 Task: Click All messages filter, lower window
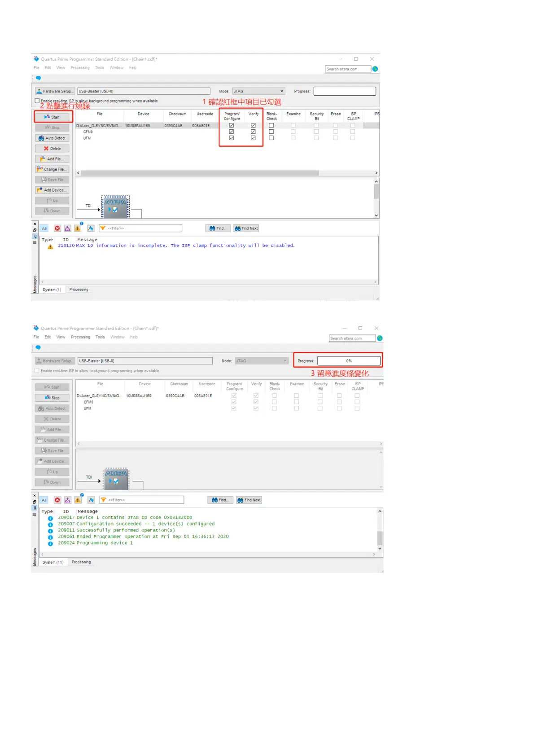[x=44, y=500]
